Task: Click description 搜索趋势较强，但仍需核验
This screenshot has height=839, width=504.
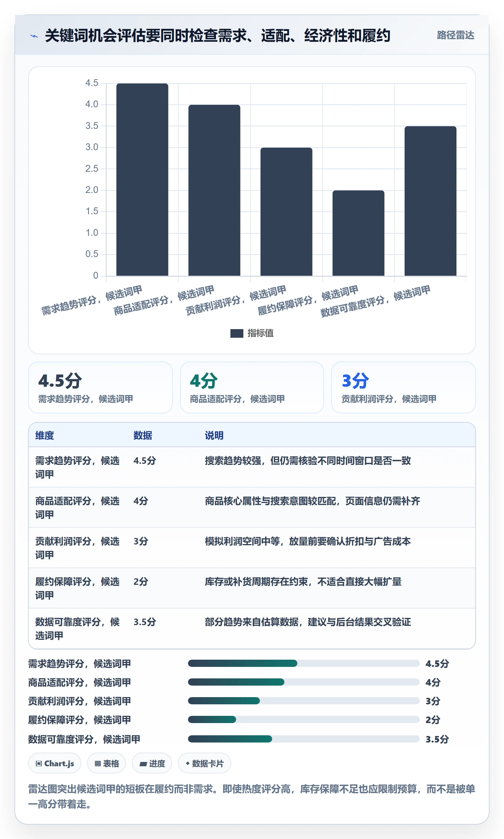Action: [308, 461]
